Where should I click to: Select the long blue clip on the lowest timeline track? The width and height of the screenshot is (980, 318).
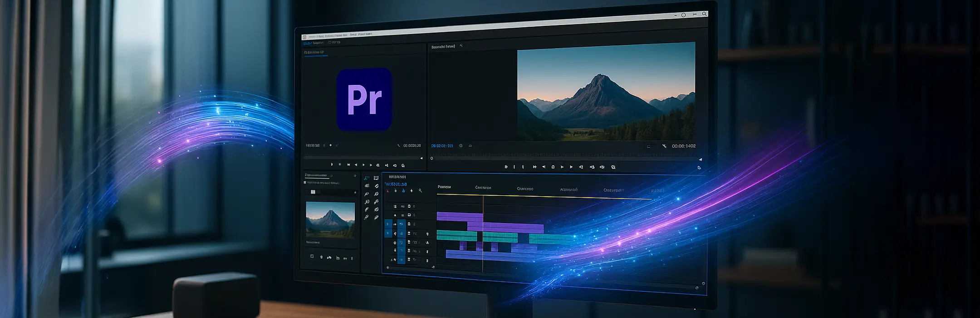(x=492, y=255)
